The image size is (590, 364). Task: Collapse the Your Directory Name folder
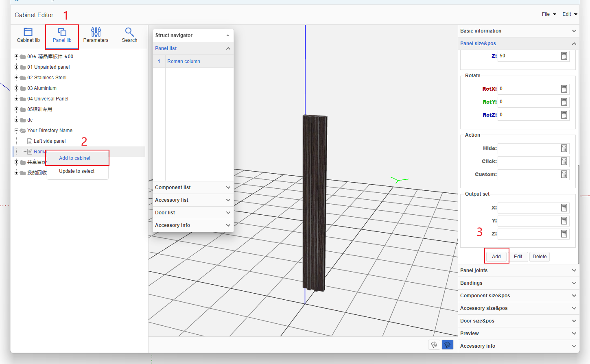click(17, 131)
